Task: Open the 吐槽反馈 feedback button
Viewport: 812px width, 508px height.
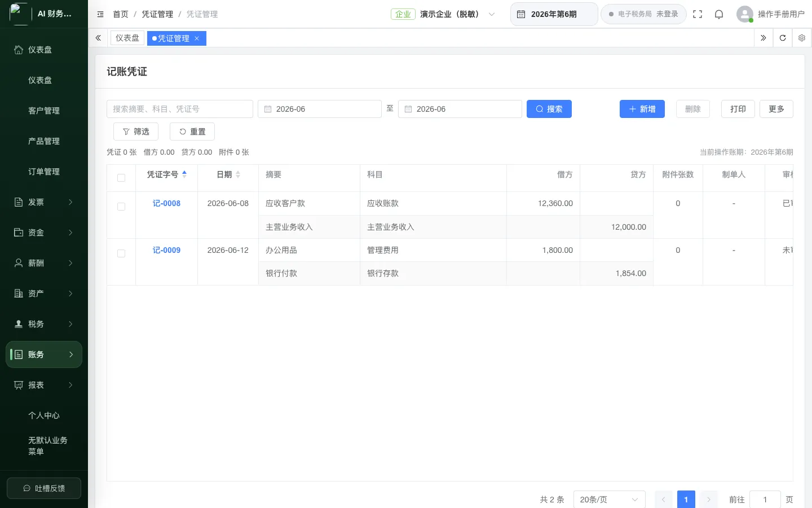Action: pyautogui.click(x=44, y=488)
